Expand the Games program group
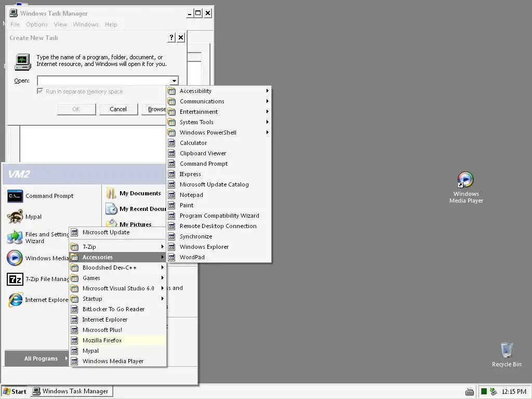This screenshot has height=399, width=532. [x=118, y=278]
